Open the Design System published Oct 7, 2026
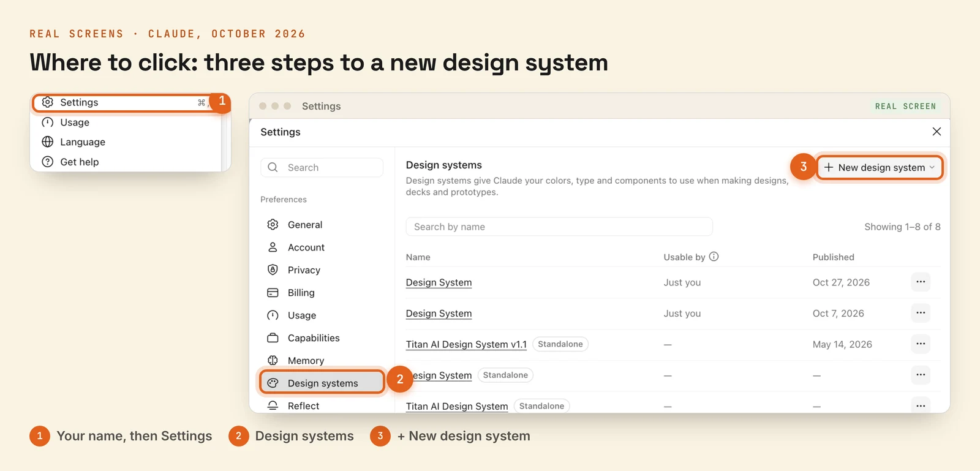 pyautogui.click(x=439, y=314)
